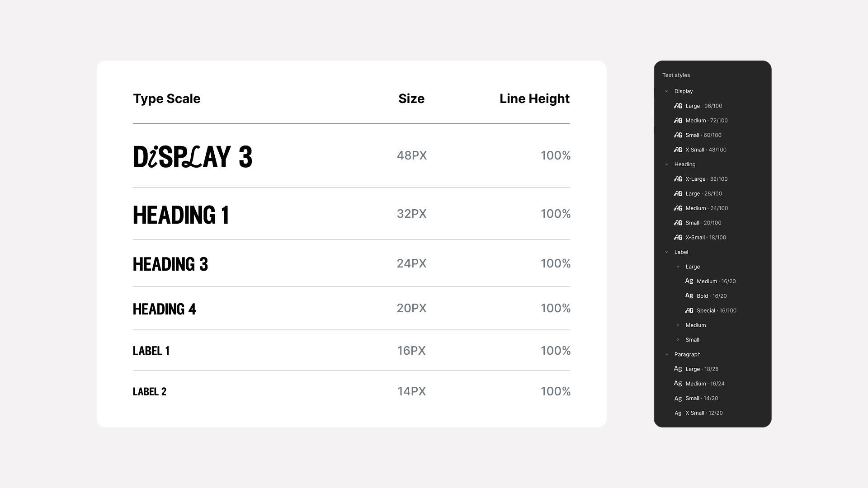Click the Ag icon beside Medium 72/100 under Display
This screenshot has height=488, width=868.
tap(678, 120)
